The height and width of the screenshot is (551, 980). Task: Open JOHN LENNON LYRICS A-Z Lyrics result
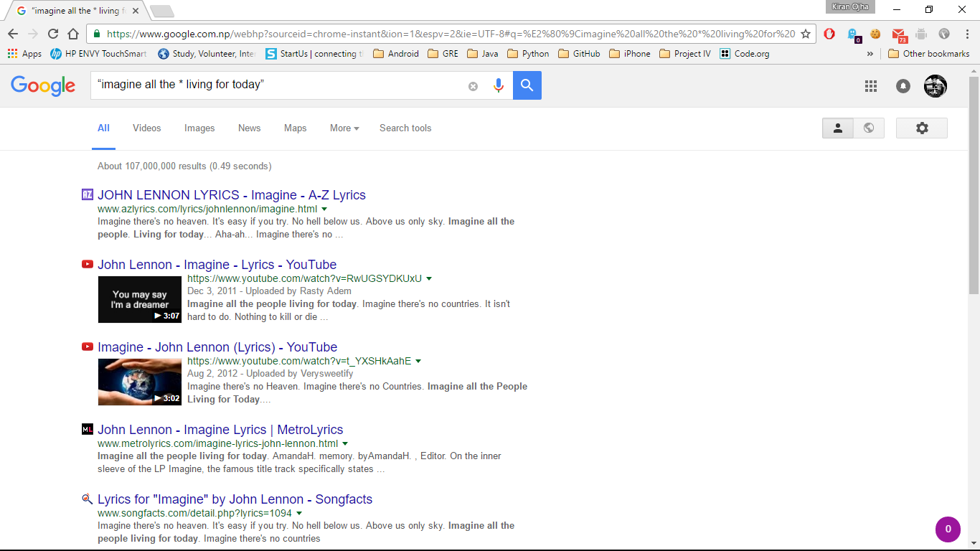coord(232,195)
